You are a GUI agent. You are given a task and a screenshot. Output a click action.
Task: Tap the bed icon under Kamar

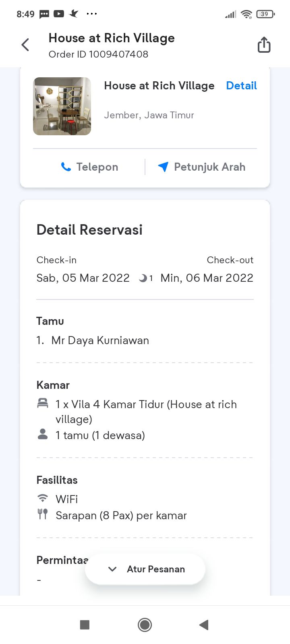(43, 403)
